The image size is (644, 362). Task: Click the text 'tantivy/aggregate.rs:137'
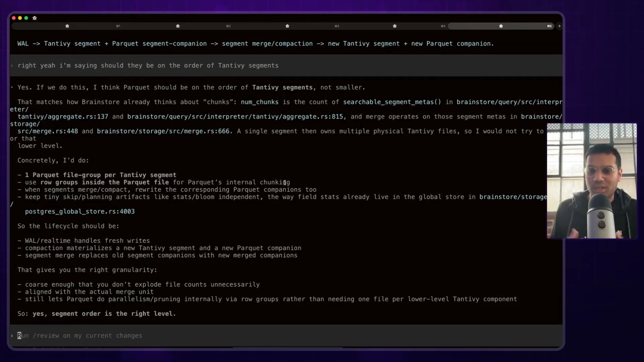63,117
